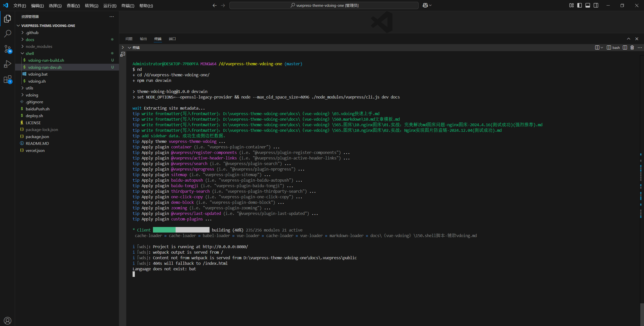Open the 运行(R) menu
Screen dimensions: 644x326
click(x=110, y=6)
